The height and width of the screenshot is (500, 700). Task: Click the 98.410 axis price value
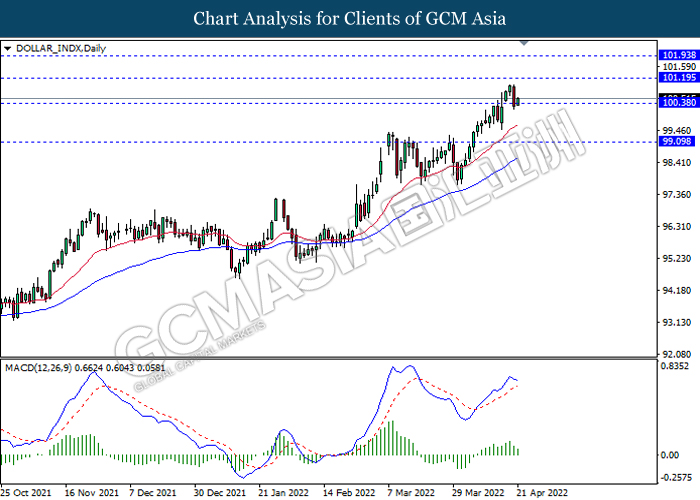point(676,162)
